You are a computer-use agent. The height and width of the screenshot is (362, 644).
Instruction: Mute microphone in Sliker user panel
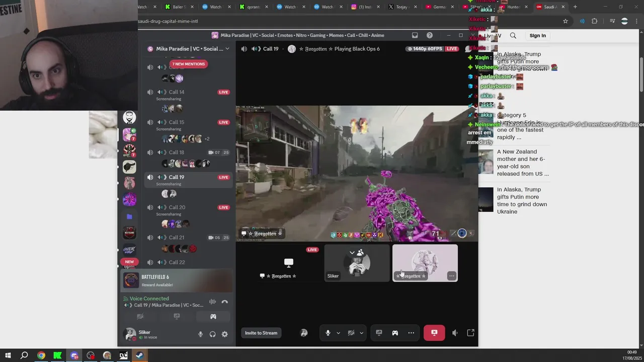click(200, 334)
